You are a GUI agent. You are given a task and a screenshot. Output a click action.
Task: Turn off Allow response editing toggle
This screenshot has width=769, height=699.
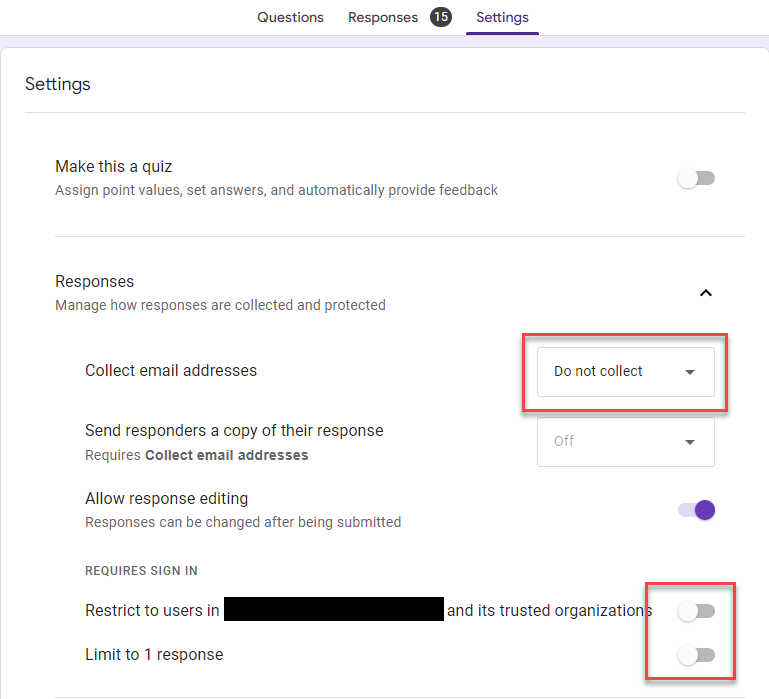(x=696, y=510)
